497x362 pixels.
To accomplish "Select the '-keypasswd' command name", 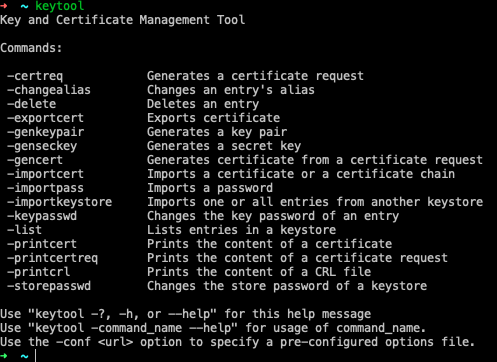I will 42,216.
